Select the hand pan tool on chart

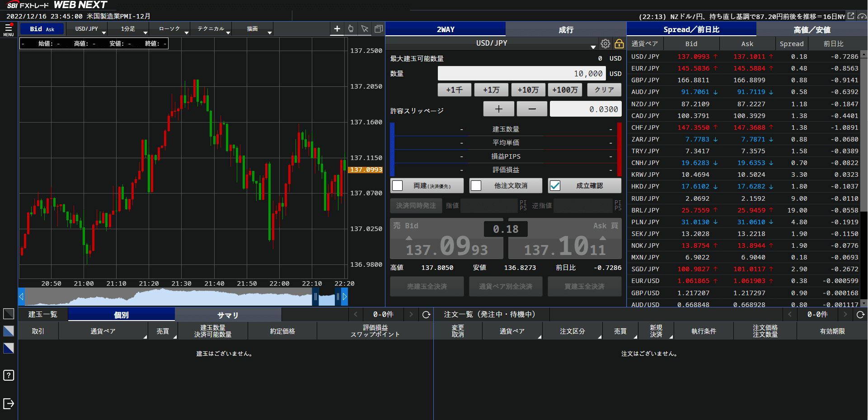click(x=351, y=29)
